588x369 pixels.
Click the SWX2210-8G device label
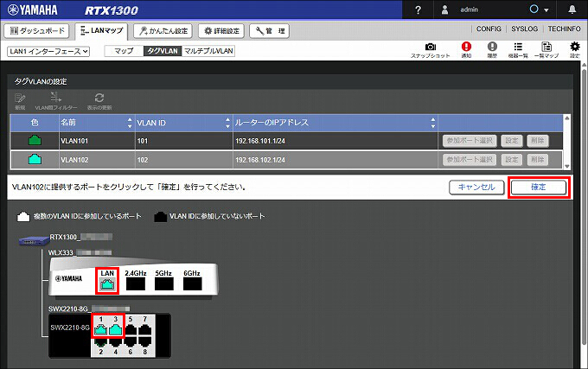click(x=89, y=309)
